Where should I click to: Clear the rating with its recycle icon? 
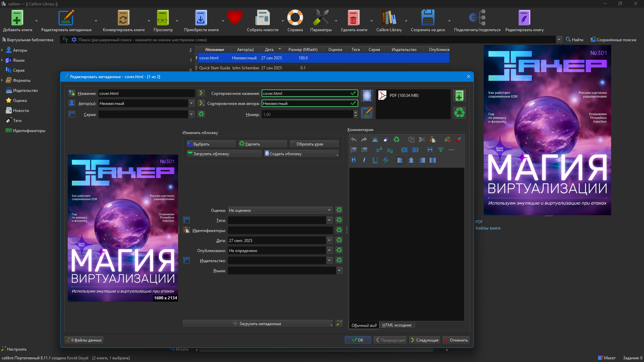coord(339,210)
